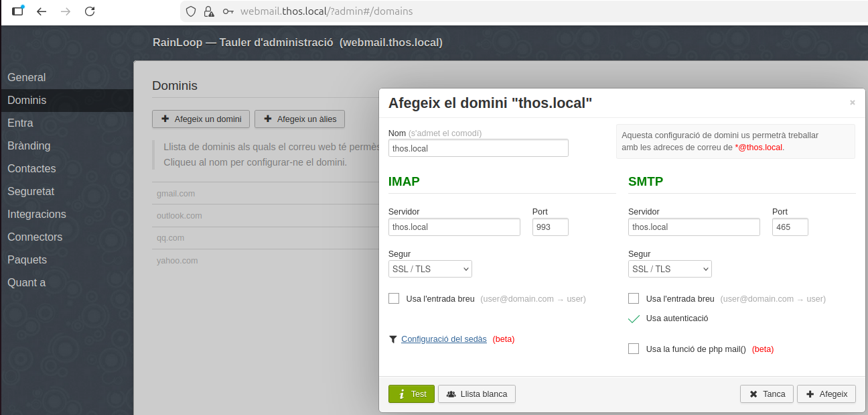Click the *@thos.local address text
Image resolution: width=868 pixels, height=415 pixels.
[759, 147]
